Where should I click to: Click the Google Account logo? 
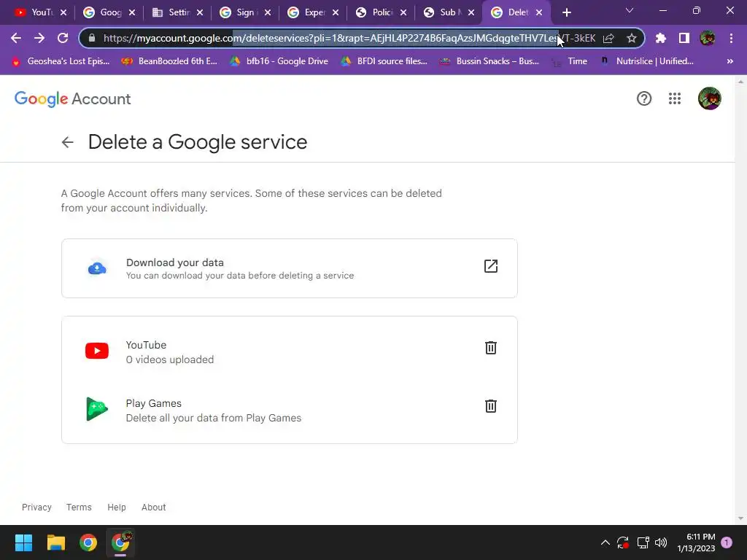click(x=72, y=99)
